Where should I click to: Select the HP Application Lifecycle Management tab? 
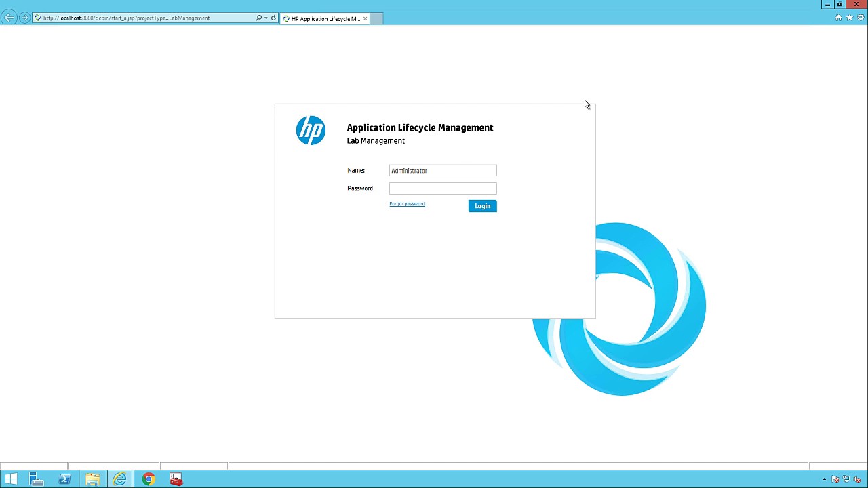[x=325, y=19]
